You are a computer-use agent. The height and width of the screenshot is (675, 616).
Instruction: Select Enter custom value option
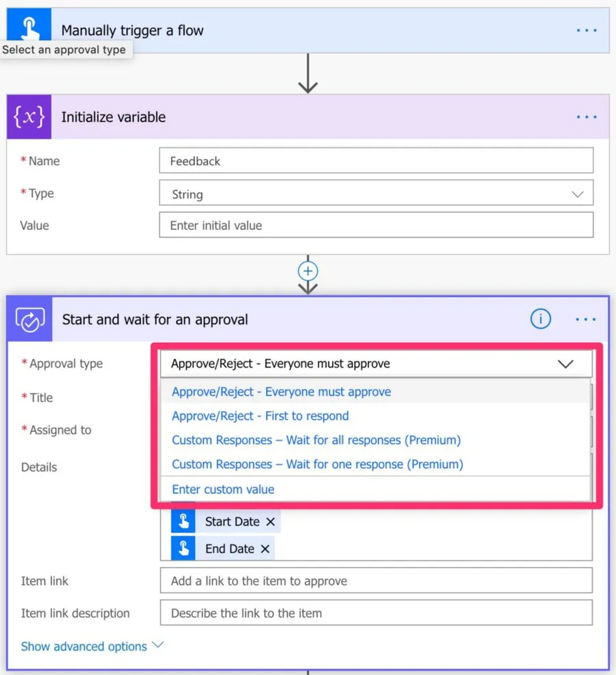coord(223,489)
